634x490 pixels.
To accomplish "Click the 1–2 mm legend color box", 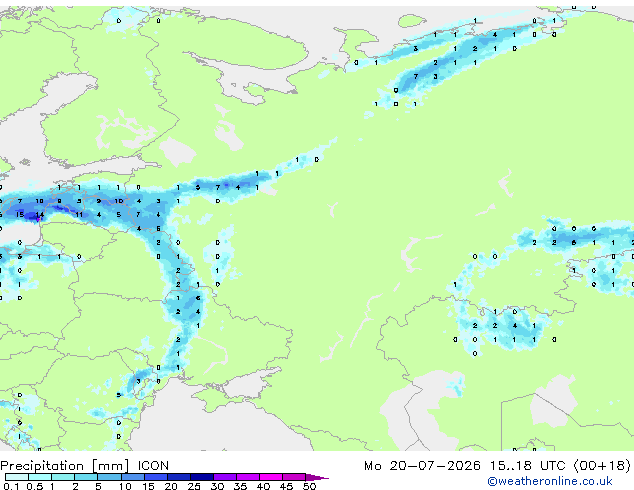I will pos(63,477).
